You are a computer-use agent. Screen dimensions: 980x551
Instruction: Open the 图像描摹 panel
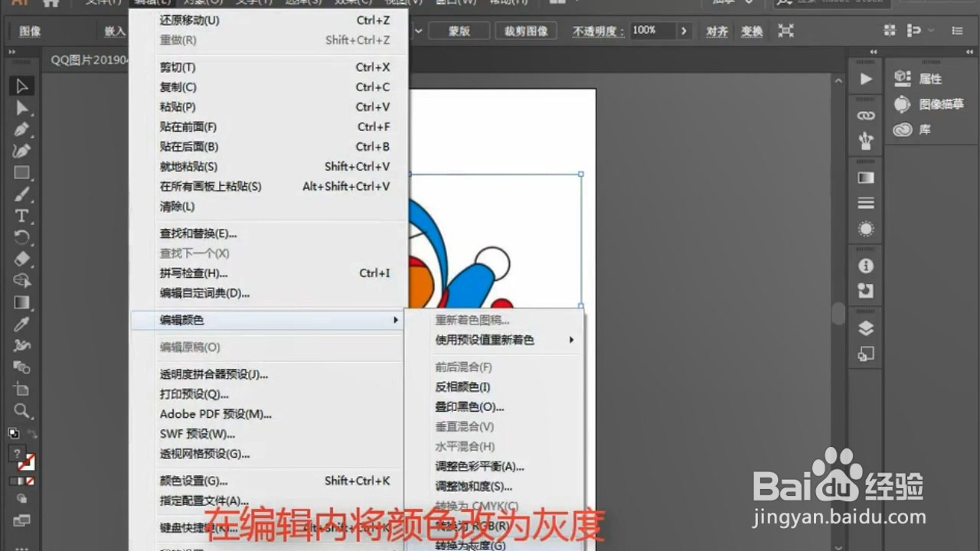929,104
